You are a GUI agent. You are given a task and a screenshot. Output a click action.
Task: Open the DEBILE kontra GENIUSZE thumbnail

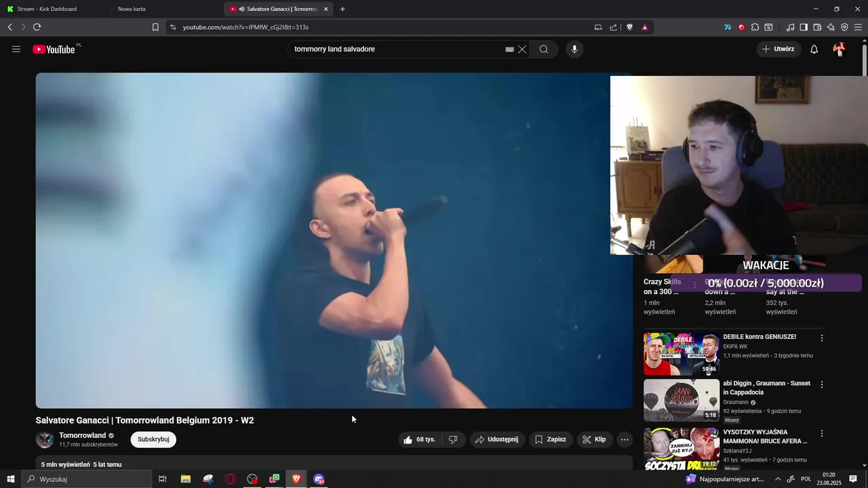[681, 354]
